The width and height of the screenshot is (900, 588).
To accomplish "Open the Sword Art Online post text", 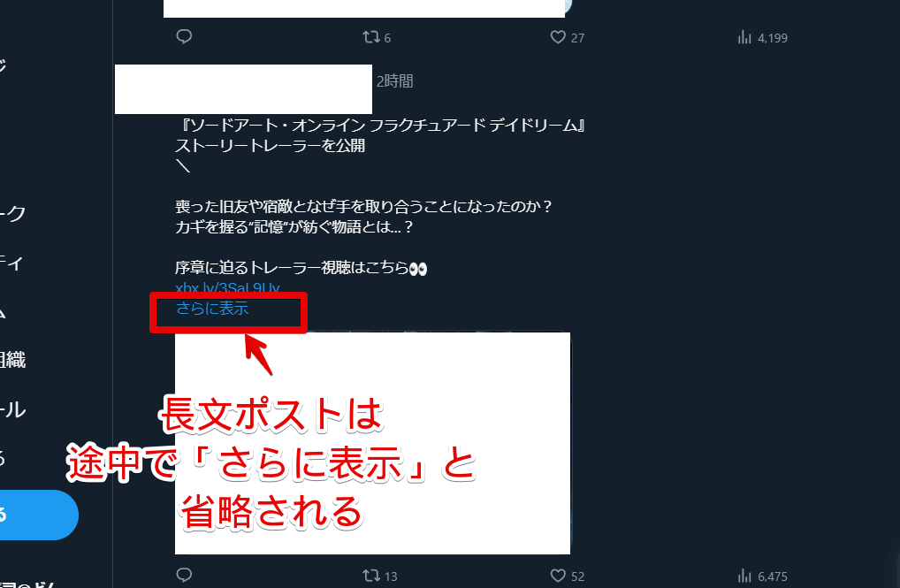I will (378, 195).
